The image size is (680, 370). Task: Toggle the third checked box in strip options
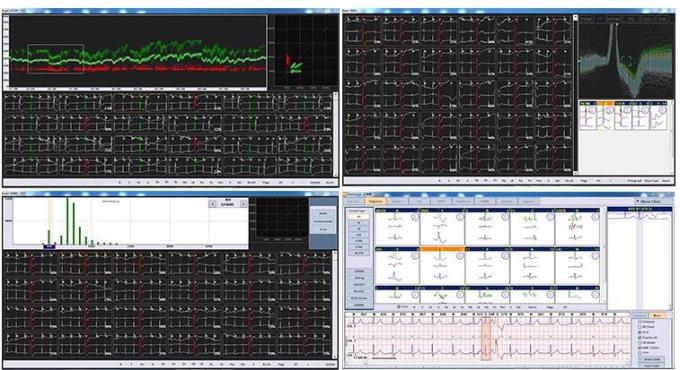639,348
